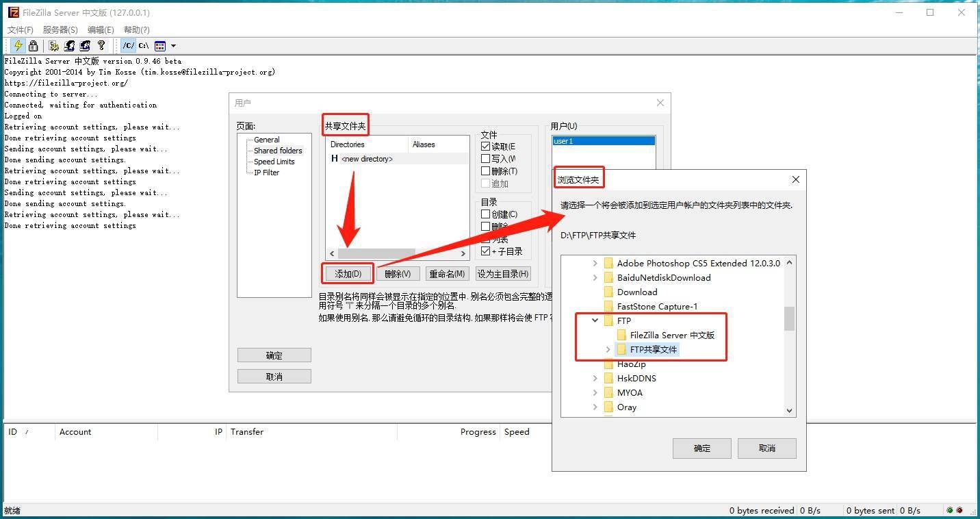980x519 pixels.
Task: Open the groups editor toolbar icon
Action: [x=85, y=46]
